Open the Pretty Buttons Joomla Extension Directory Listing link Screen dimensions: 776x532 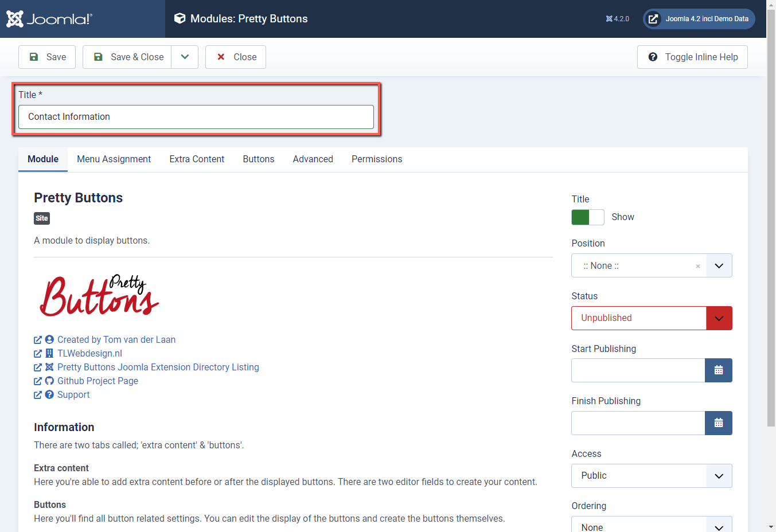158,367
